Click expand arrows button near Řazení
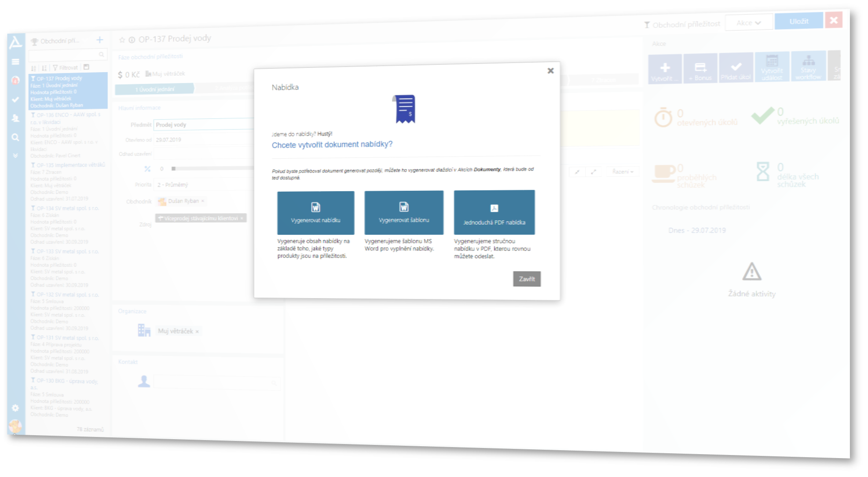Image resolution: width=868 pixels, height=477 pixels. [x=593, y=172]
